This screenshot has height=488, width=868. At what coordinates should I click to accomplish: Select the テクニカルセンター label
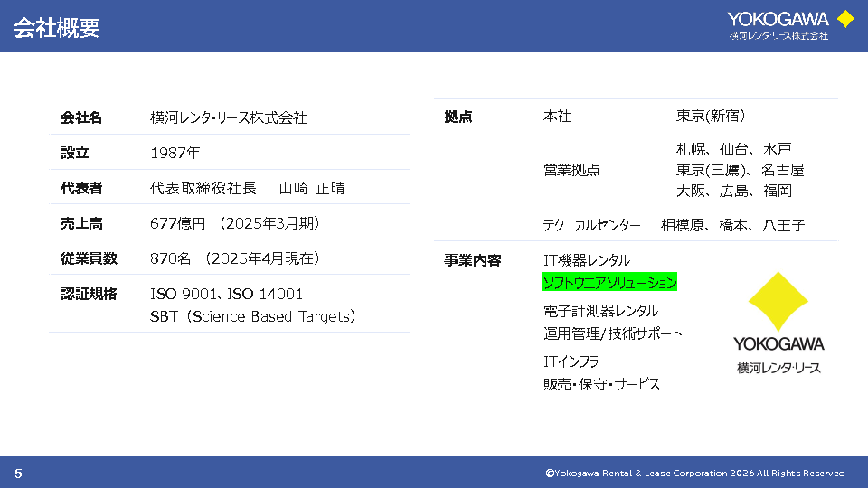(591, 225)
